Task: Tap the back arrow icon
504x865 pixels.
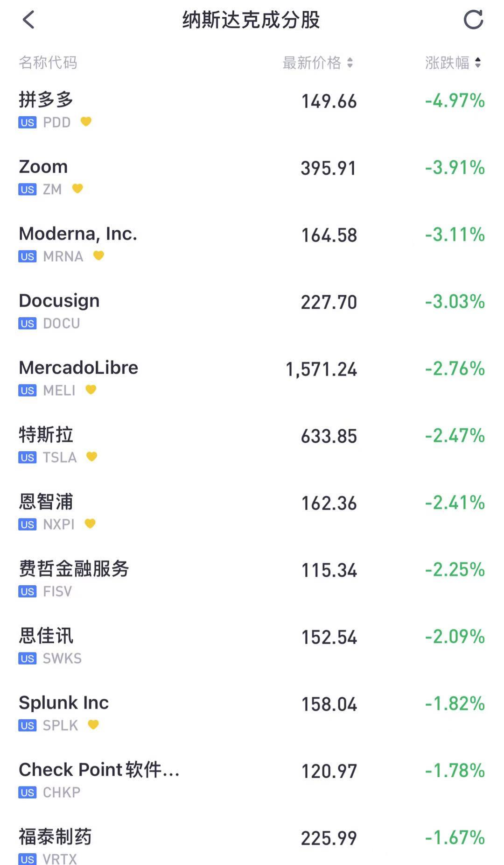Action: point(28,20)
